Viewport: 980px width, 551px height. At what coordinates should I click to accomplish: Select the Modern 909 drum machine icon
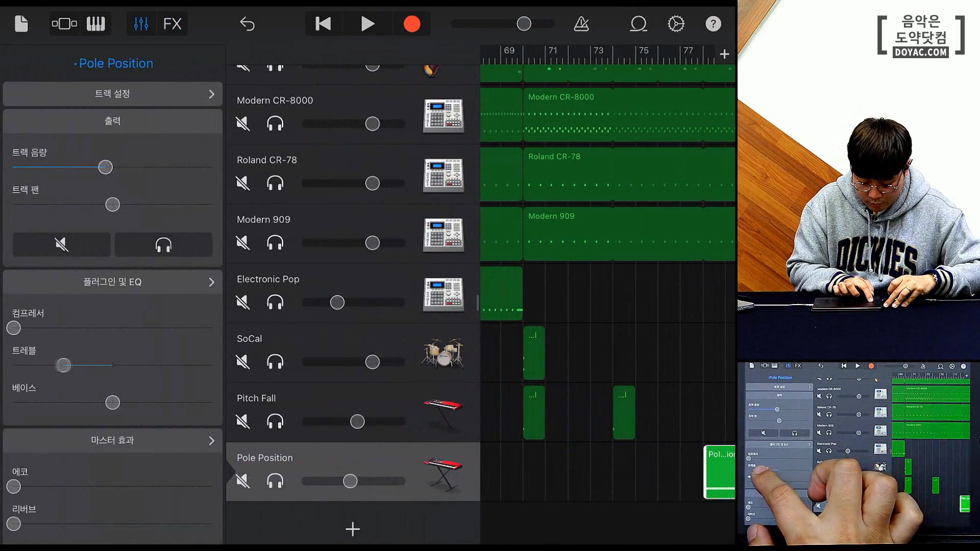(443, 235)
